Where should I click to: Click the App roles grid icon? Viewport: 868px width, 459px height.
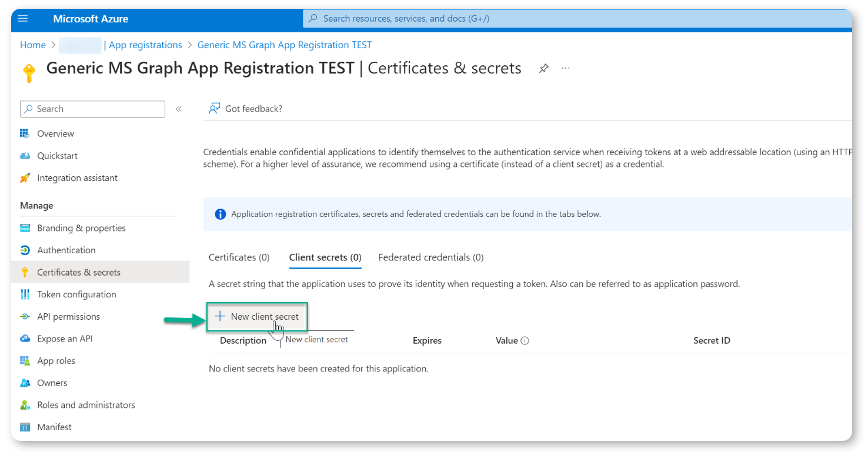point(25,361)
